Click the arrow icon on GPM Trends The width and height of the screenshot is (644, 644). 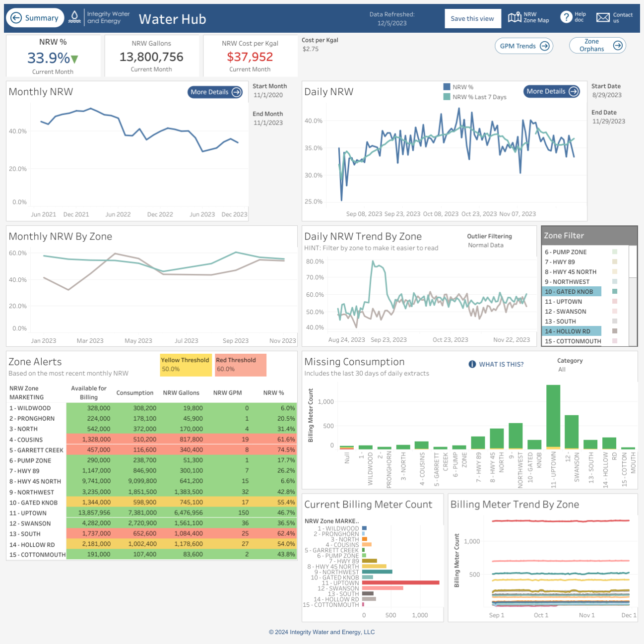pyautogui.click(x=544, y=46)
